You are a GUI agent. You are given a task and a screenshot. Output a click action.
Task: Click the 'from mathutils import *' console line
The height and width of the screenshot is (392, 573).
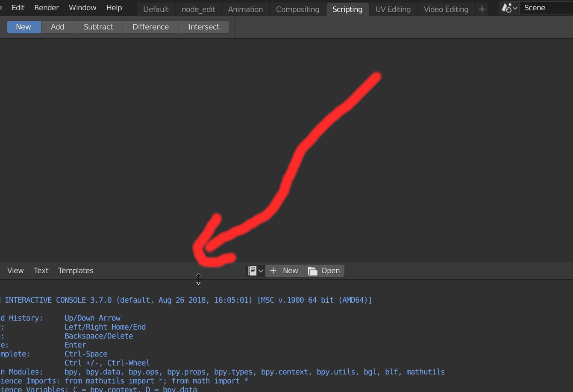156,381
